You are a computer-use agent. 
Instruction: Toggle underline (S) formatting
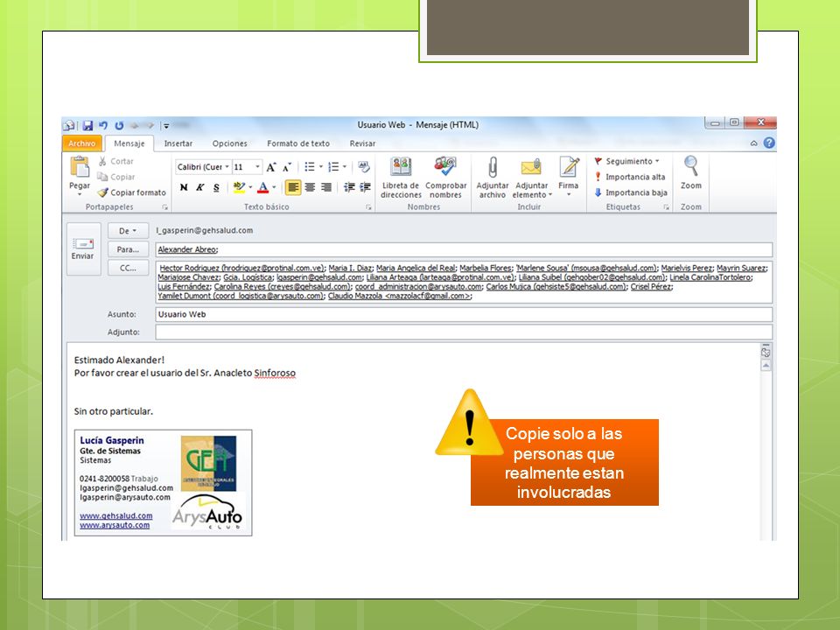216,187
